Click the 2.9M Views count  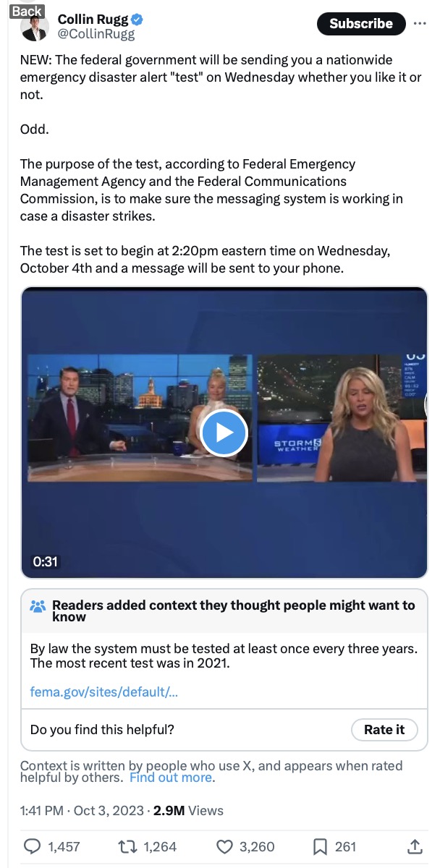pos(188,811)
